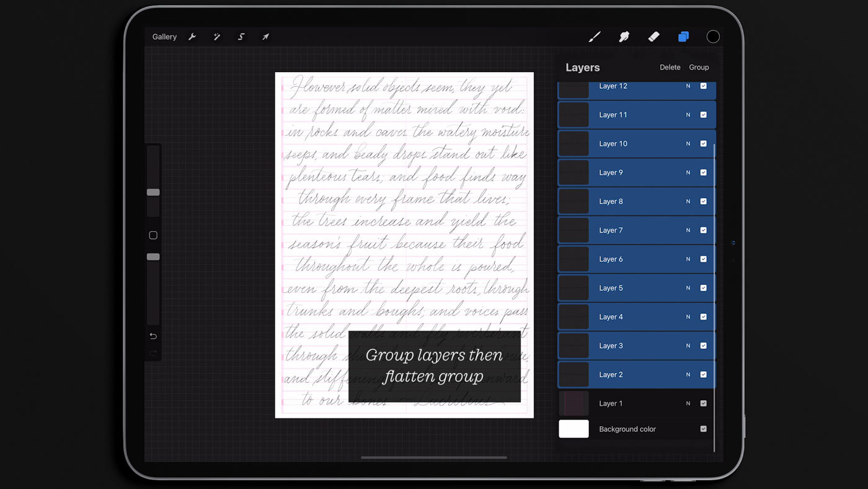Open blend mode N for Layer 10
Image resolution: width=868 pixels, height=489 pixels.
688,144
